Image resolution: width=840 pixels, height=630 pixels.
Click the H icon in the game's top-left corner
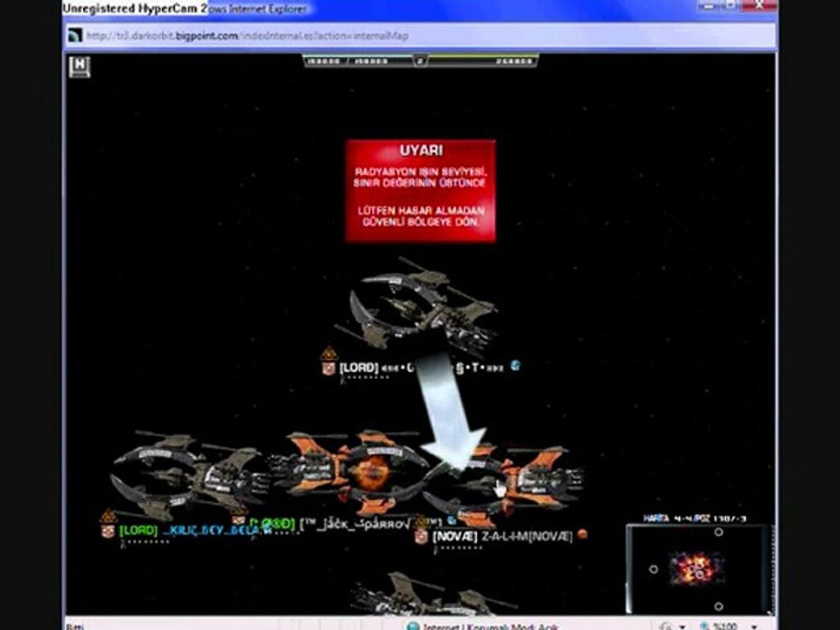coord(80,66)
